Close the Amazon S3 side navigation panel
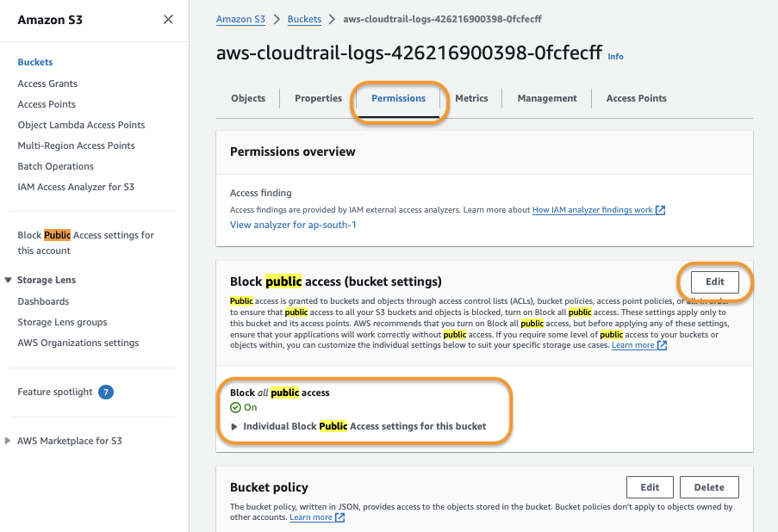Viewport: 778px width, 532px height. (168, 19)
